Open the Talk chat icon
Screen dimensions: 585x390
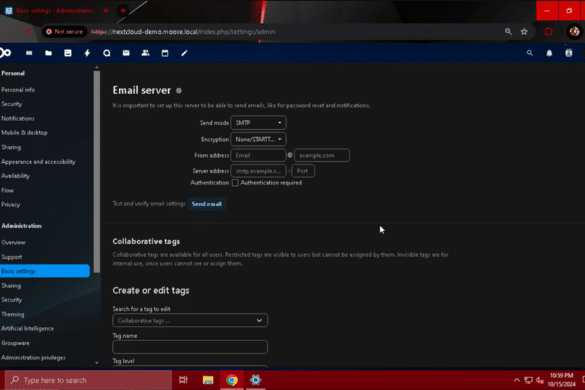point(107,53)
